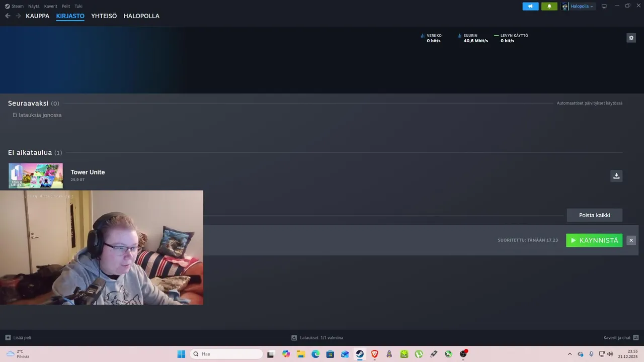The width and height of the screenshot is (644, 362).
Task: Click the Ei aikataulua (1) heading
Action: [x=35, y=152]
